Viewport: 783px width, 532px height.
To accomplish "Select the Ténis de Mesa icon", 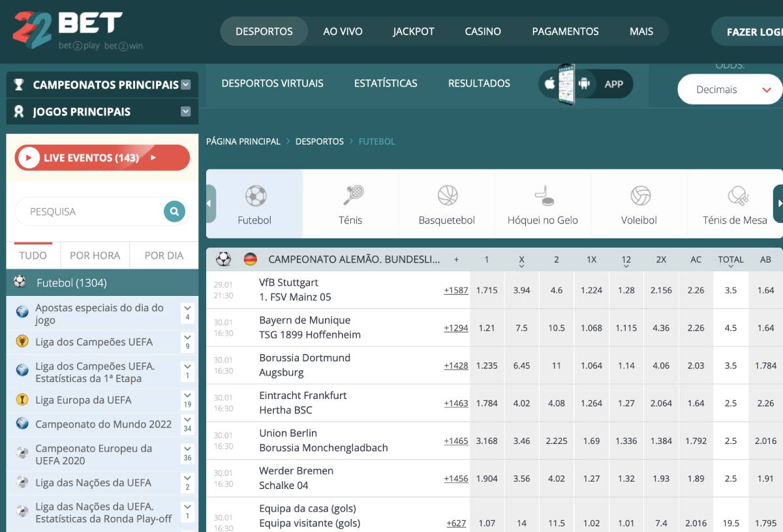I will click(737, 196).
